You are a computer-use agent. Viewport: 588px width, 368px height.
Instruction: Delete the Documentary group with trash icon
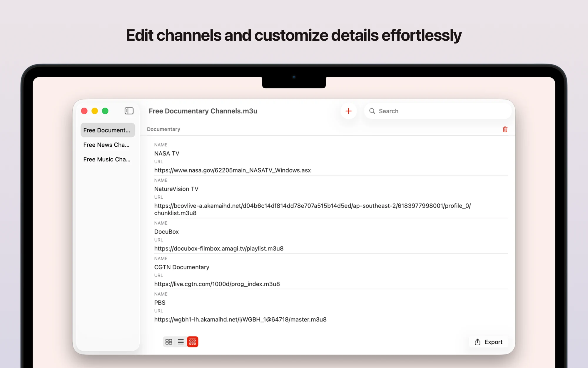(x=505, y=129)
